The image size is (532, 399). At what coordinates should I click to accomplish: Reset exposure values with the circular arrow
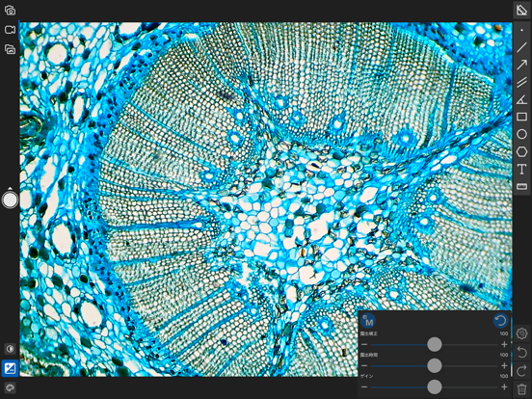tap(500, 321)
